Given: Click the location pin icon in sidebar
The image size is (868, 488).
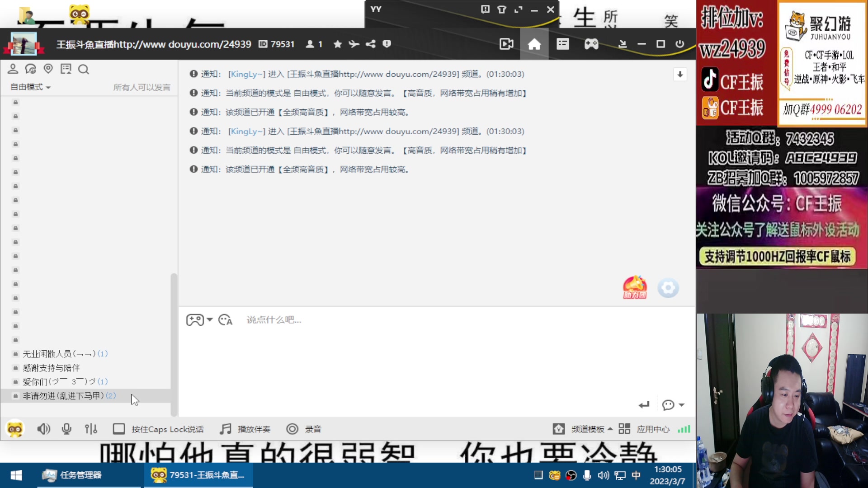Looking at the screenshot, I should pos(48,69).
